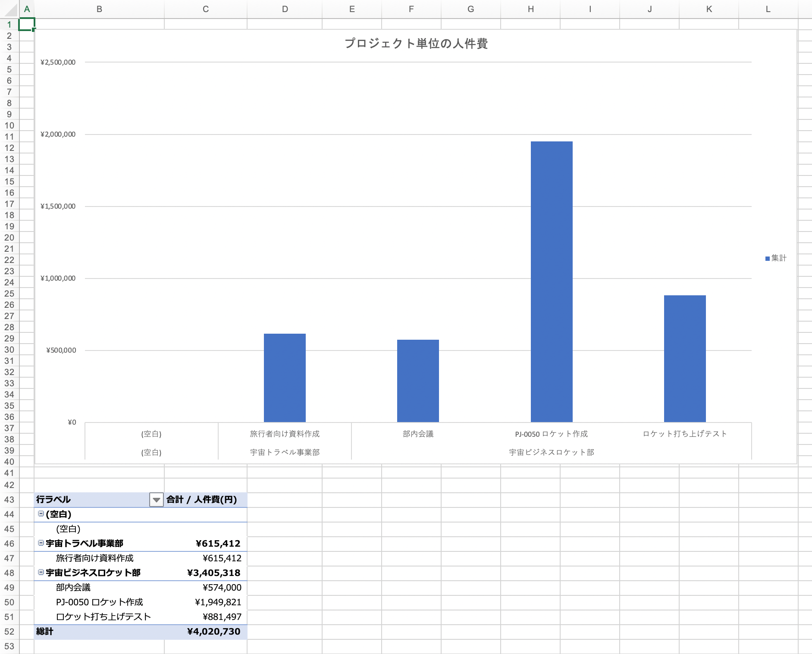Click the Select All corner triangle

click(x=9, y=9)
